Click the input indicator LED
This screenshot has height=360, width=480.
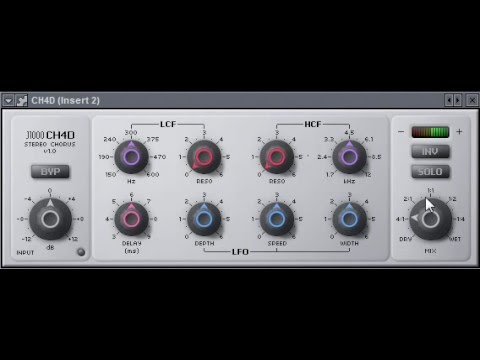[81, 252]
